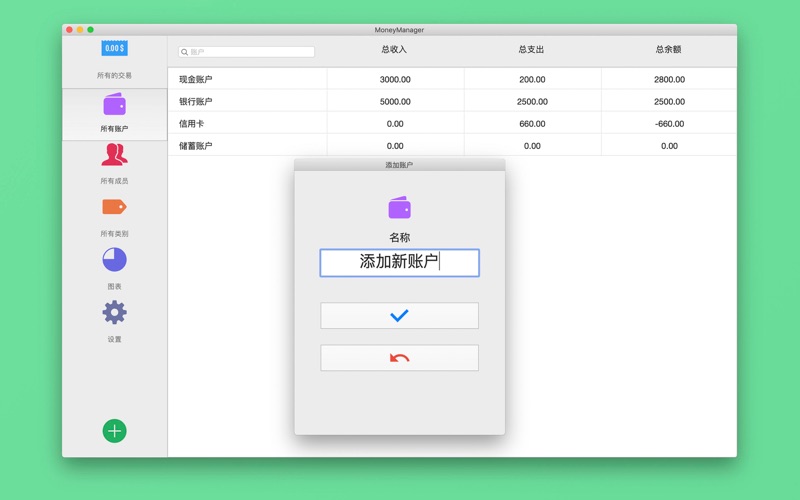Image resolution: width=800 pixels, height=500 pixels.
Task: Click the 5000.00 income cell
Action: tap(395, 102)
